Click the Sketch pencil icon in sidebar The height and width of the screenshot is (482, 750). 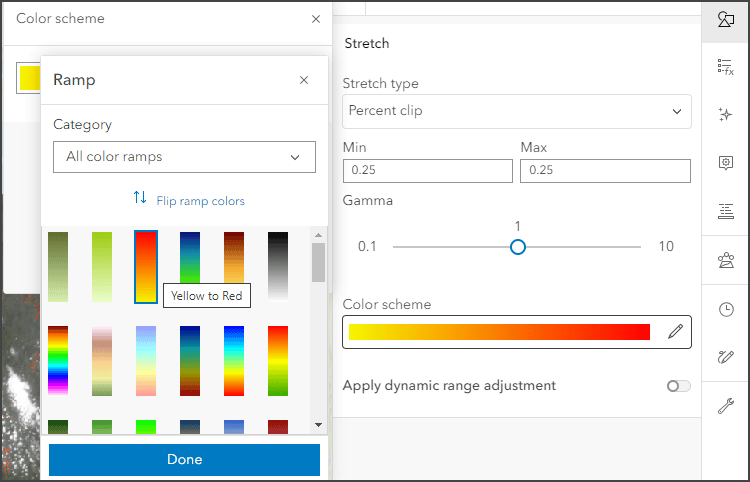726,357
